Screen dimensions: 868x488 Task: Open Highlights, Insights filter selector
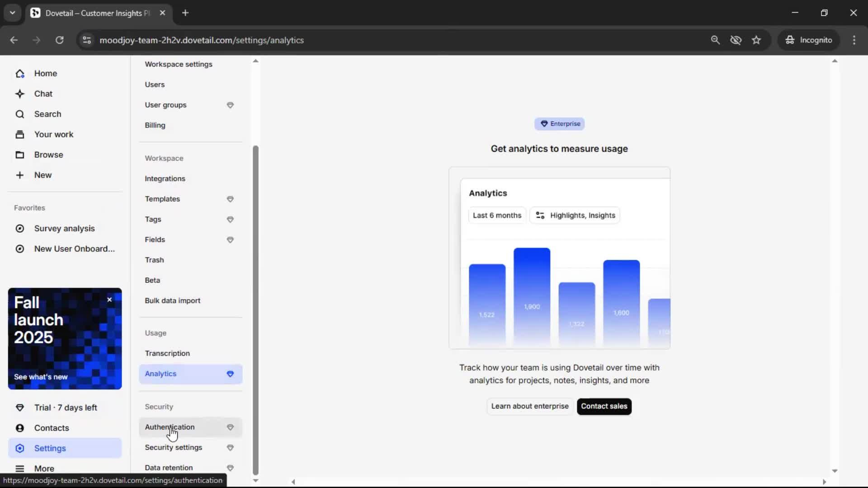pyautogui.click(x=575, y=216)
